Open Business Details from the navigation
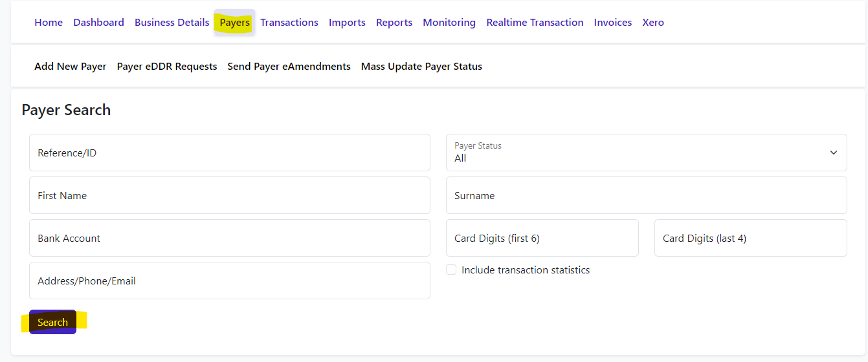The image size is (868, 362). pos(172,23)
